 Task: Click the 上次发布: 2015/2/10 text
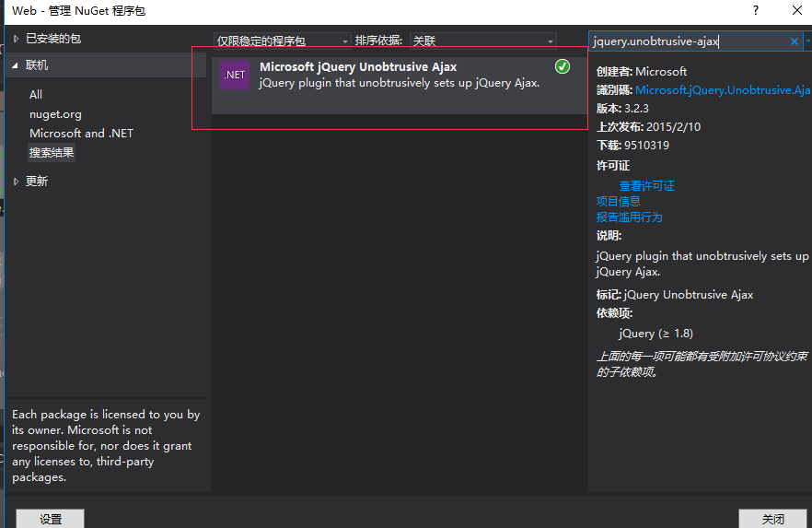pyautogui.click(x=648, y=127)
